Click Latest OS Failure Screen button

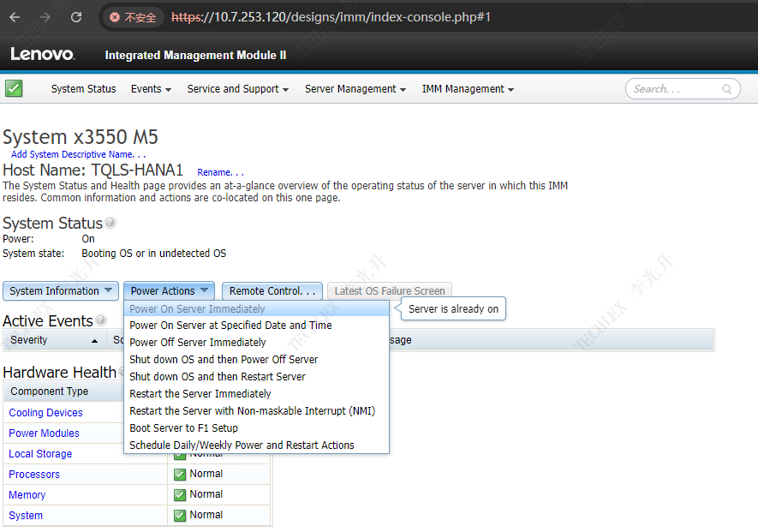[390, 290]
